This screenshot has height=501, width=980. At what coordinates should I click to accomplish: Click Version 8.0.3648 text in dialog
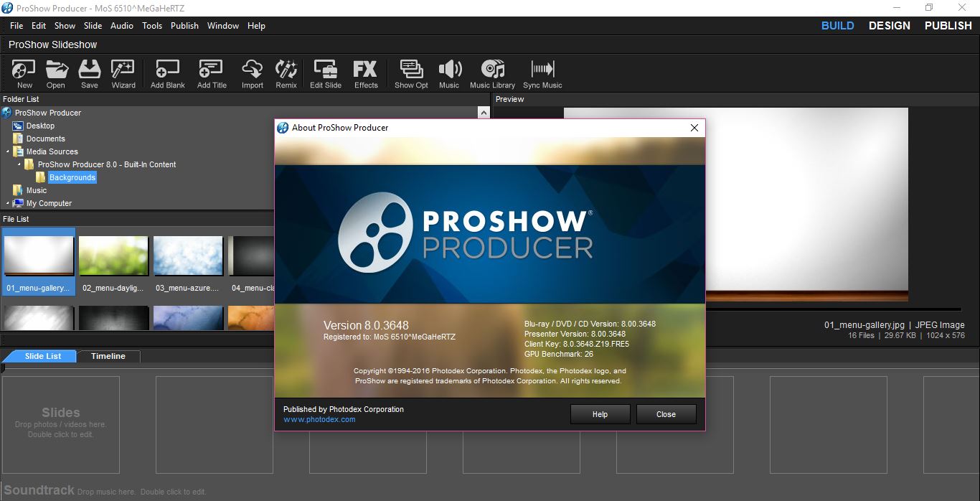point(366,325)
